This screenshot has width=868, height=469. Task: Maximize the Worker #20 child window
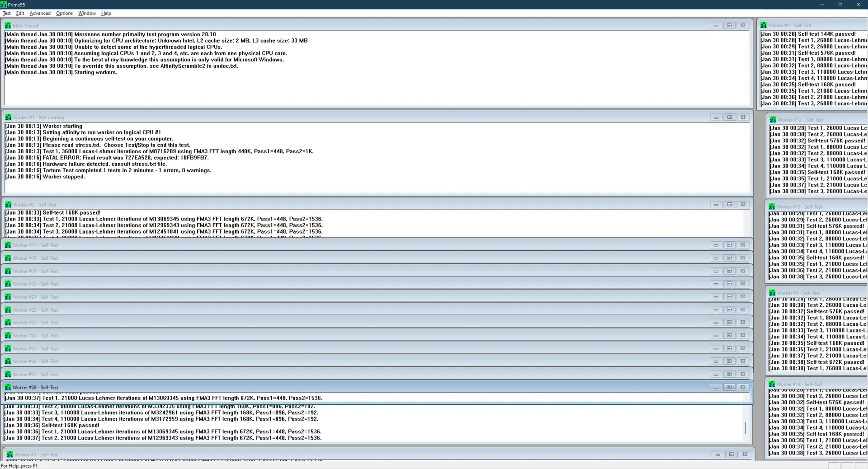tap(729, 284)
